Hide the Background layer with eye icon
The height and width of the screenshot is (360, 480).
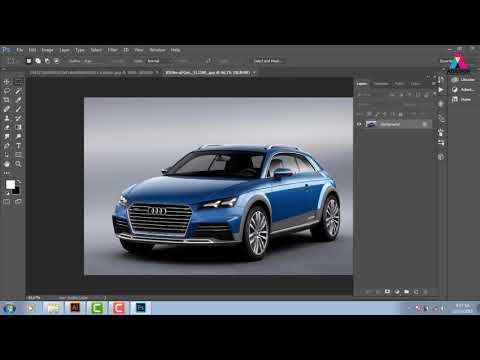359,124
